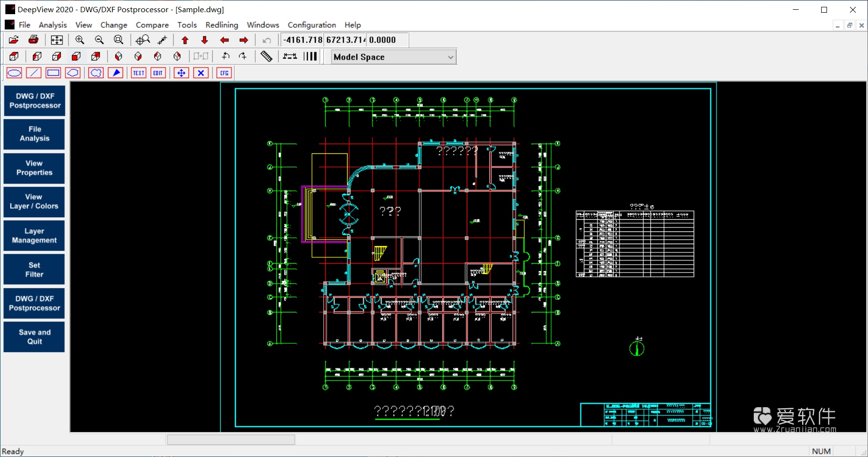Click the Print drawing icon
This screenshot has width=868, height=457.
point(33,40)
